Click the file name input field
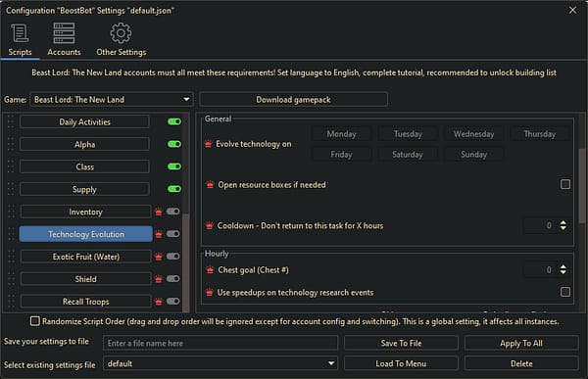Image resolution: width=588 pixels, height=379 pixels. [220, 343]
